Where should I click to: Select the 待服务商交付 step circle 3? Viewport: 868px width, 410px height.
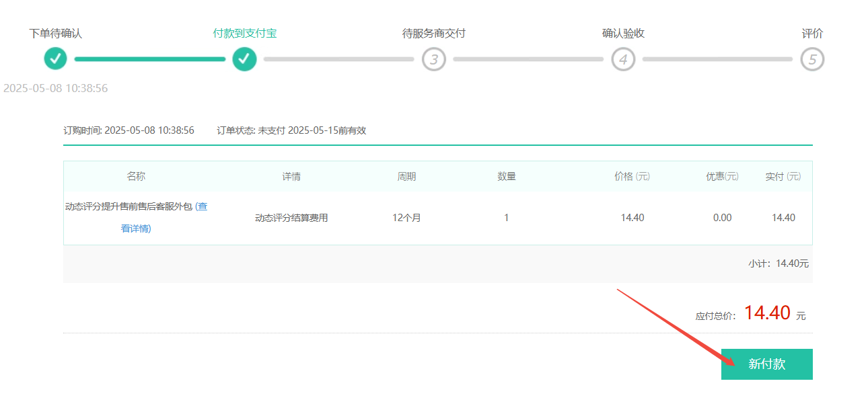point(434,59)
